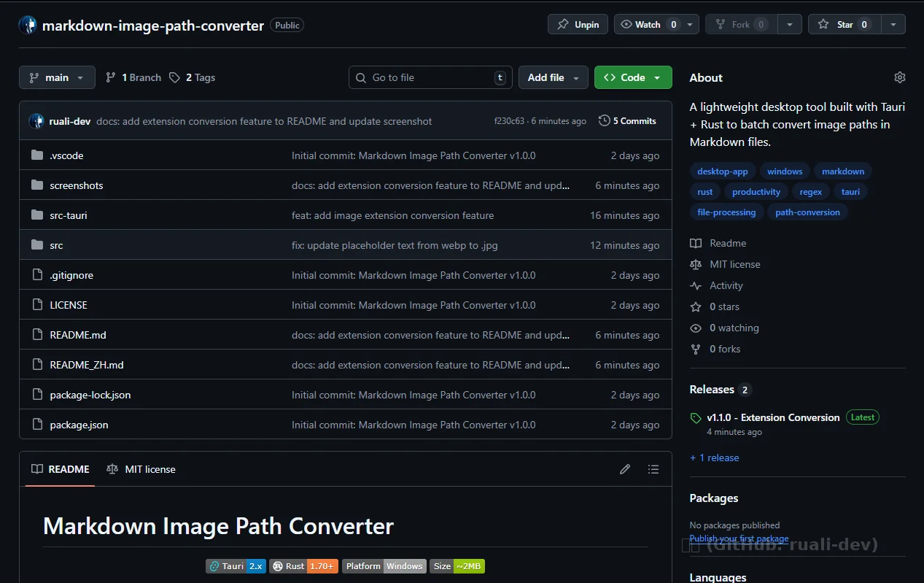View the tauri topic tag
The image size is (924, 583).
(x=850, y=191)
